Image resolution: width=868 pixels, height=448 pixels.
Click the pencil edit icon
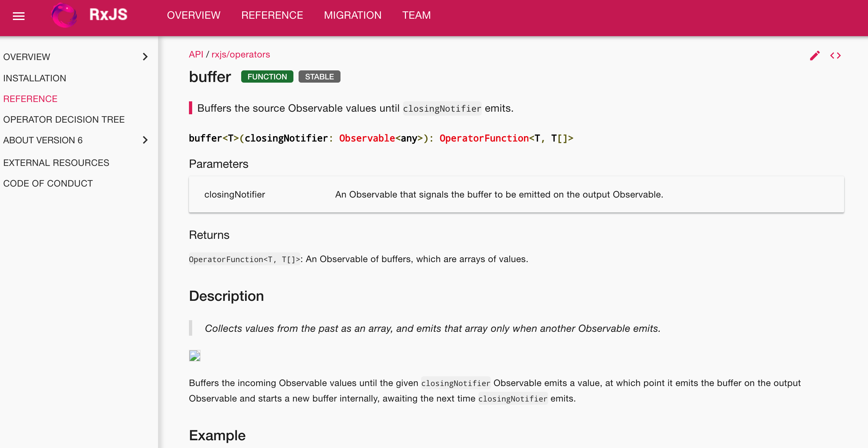pyautogui.click(x=815, y=55)
